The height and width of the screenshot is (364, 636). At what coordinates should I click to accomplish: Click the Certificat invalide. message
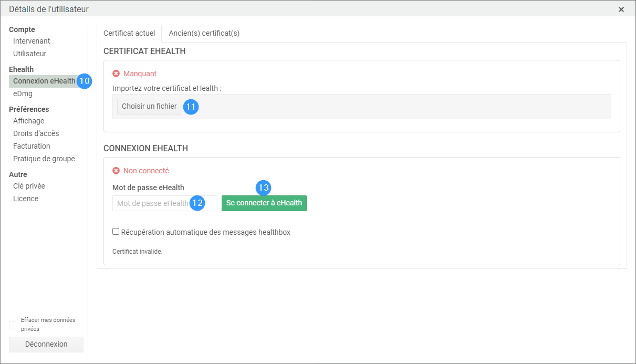point(138,252)
